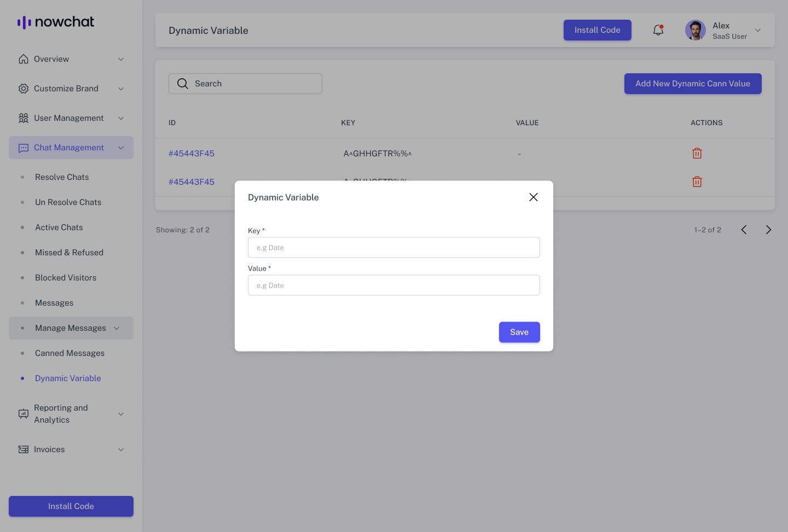Open the Canned Messages page
The width and height of the screenshot is (788, 532).
(x=69, y=353)
